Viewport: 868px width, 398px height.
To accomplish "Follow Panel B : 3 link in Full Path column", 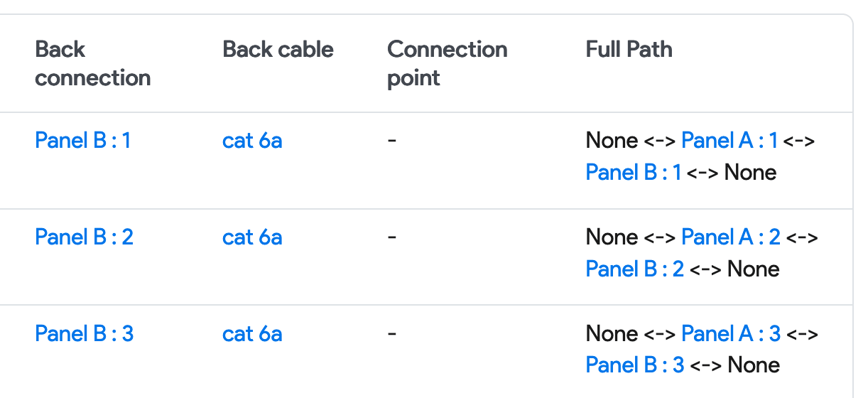I will click(634, 365).
